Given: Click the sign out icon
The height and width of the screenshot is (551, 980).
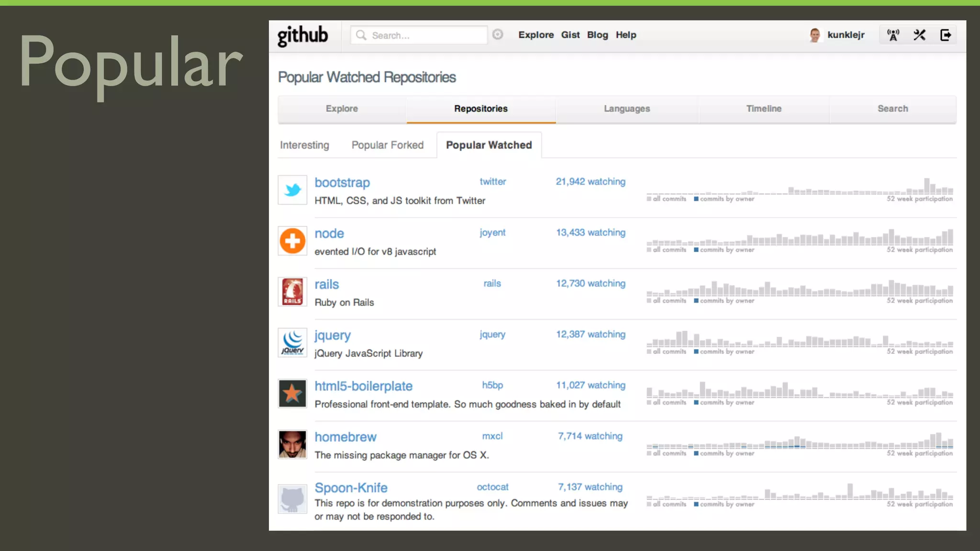Looking at the screenshot, I should (946, 35).
